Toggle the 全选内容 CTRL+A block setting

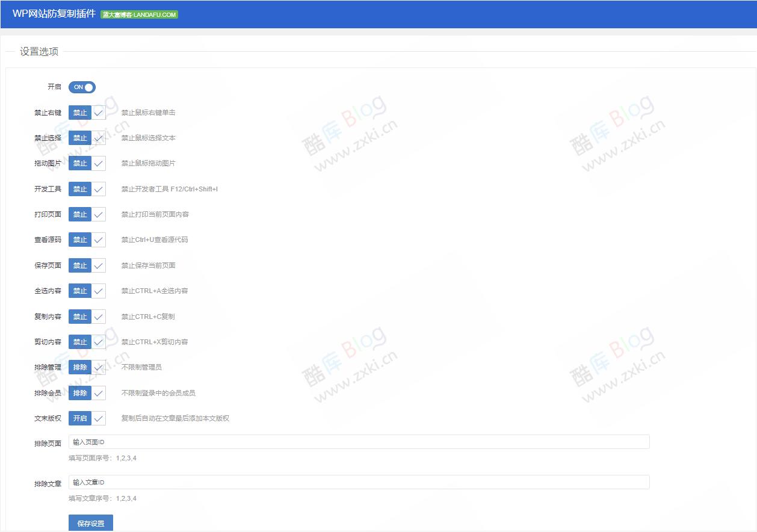87,291
